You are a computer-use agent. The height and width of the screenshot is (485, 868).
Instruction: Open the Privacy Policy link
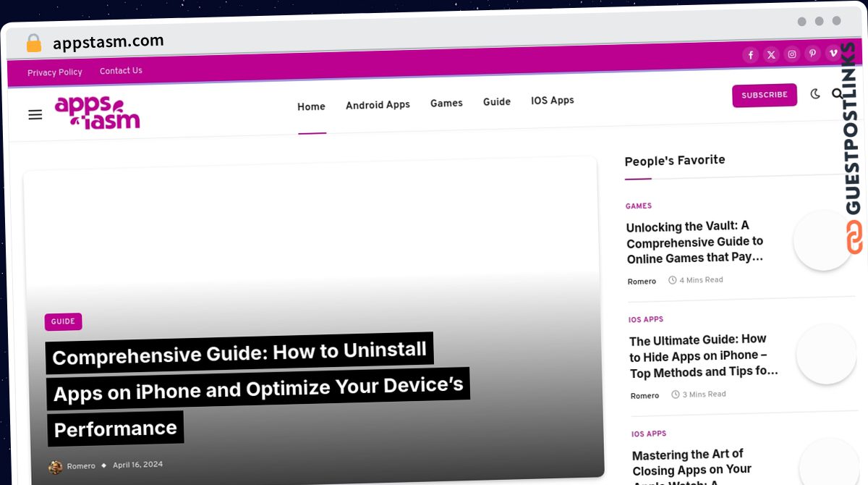[x=55, y=72]
